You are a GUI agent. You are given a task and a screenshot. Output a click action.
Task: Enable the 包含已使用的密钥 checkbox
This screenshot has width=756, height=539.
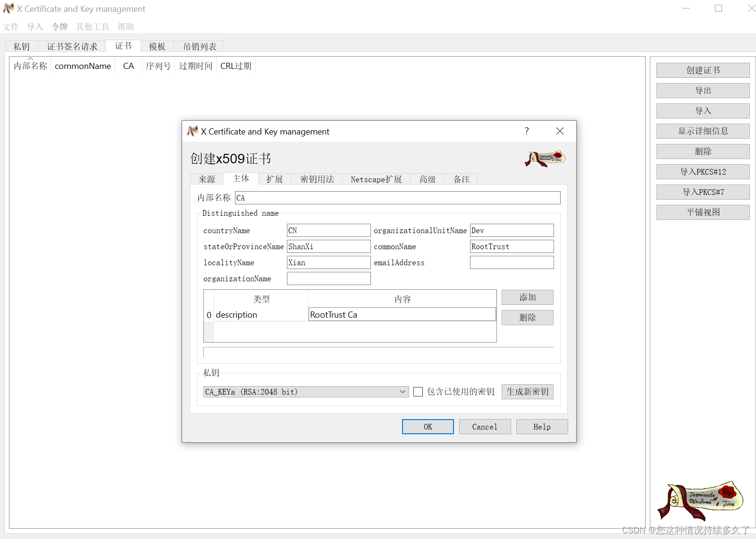coord(418,392)
